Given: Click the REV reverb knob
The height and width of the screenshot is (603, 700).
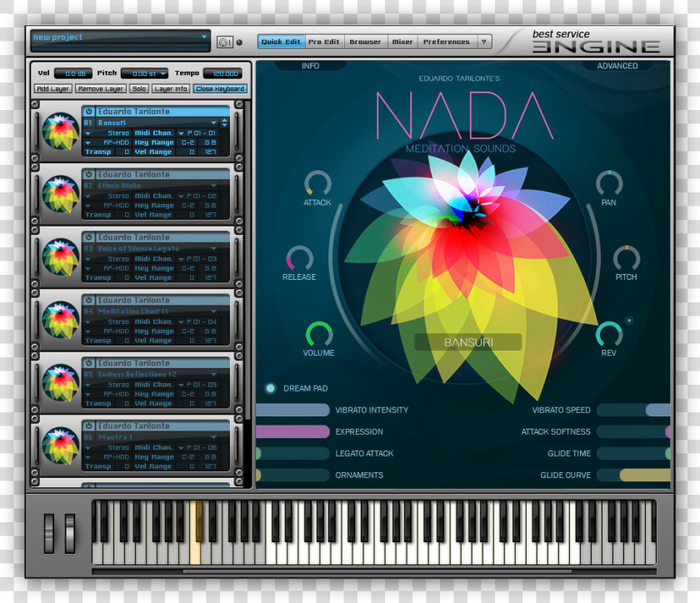Looking at the screenshot, I should point(609,334).
